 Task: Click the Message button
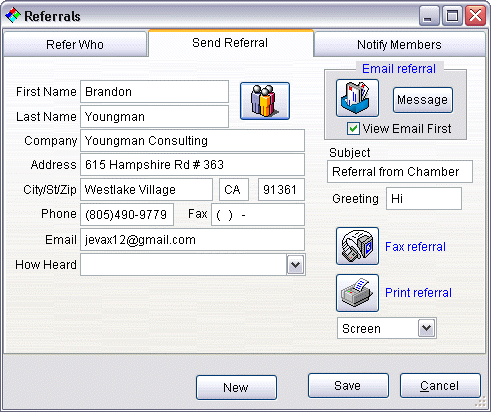click(x=422, y=100)
